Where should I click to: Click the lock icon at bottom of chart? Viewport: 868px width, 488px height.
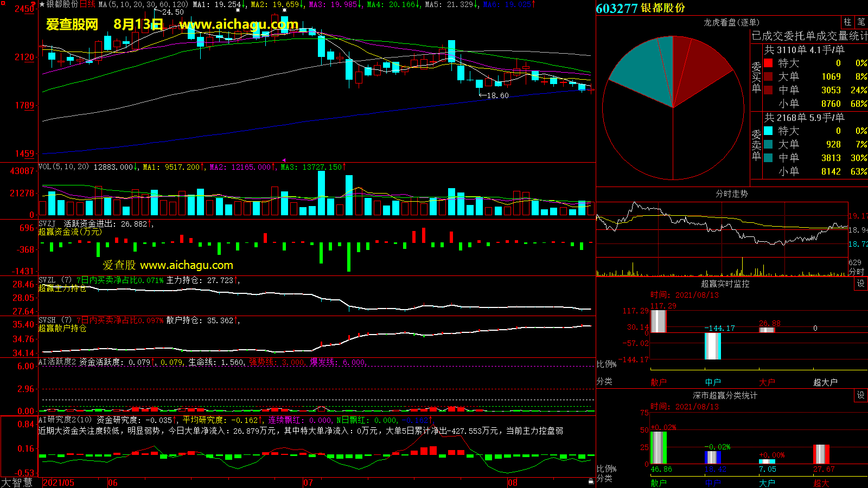coord(591,481)
